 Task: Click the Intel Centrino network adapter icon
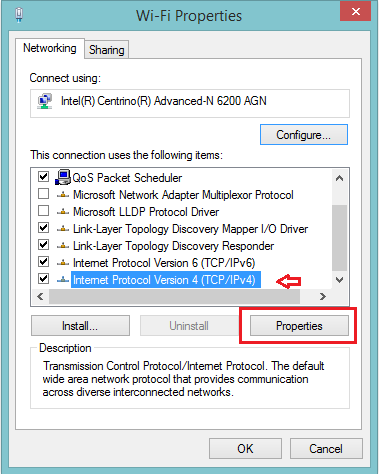45,101
